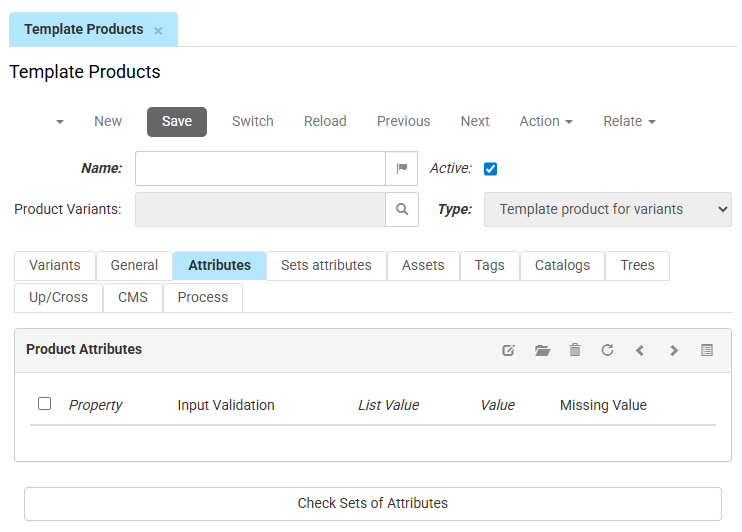Expand the small caret menu before New
This screenshot has height=532, width=742.
[60, 122]
